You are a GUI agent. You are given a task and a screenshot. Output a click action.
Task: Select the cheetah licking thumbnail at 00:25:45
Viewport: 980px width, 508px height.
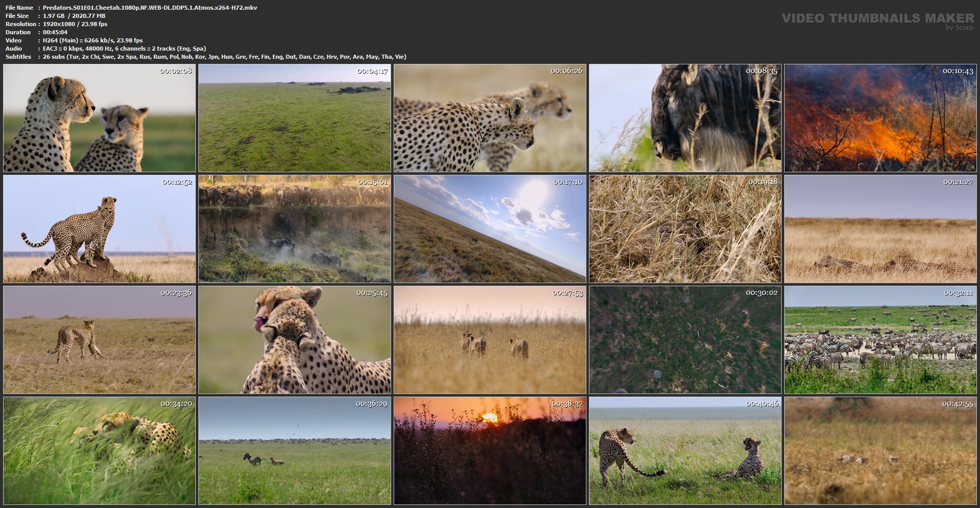pos(294,340)
